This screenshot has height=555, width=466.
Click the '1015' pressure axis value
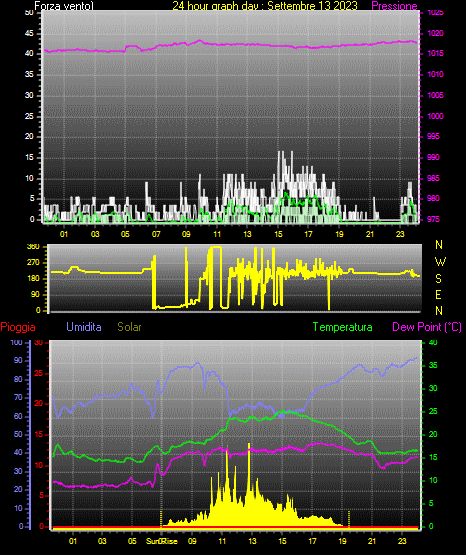(435, 53)
